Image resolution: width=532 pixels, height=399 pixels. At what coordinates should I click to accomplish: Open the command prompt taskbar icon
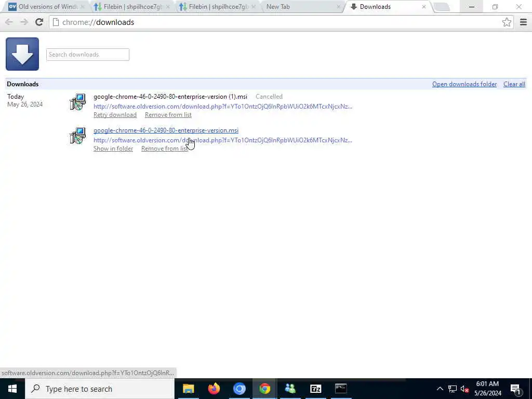[341, 389]
